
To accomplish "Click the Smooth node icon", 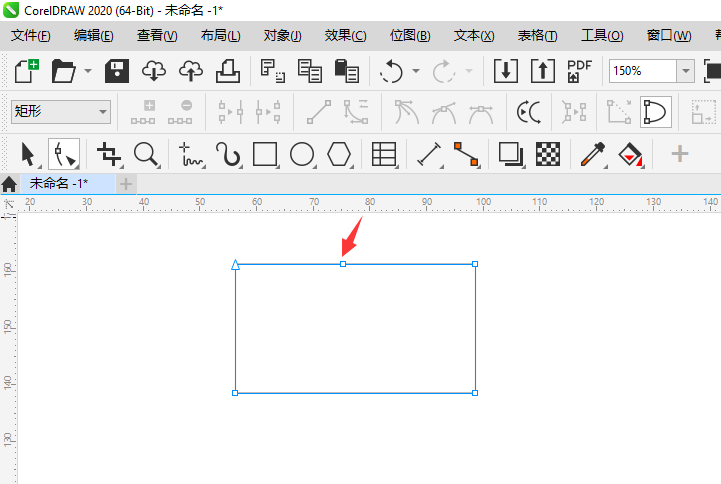I will tap(444, 113).
